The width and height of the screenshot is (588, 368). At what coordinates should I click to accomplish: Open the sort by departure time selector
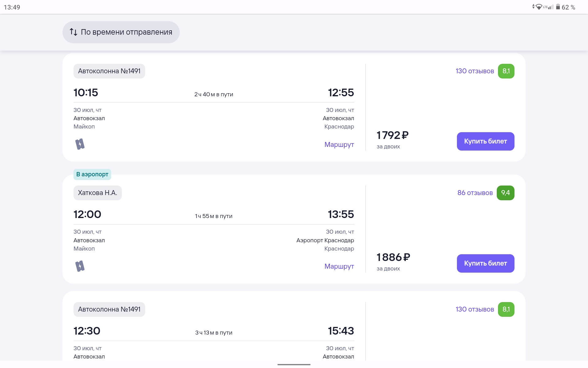(121, 32)
